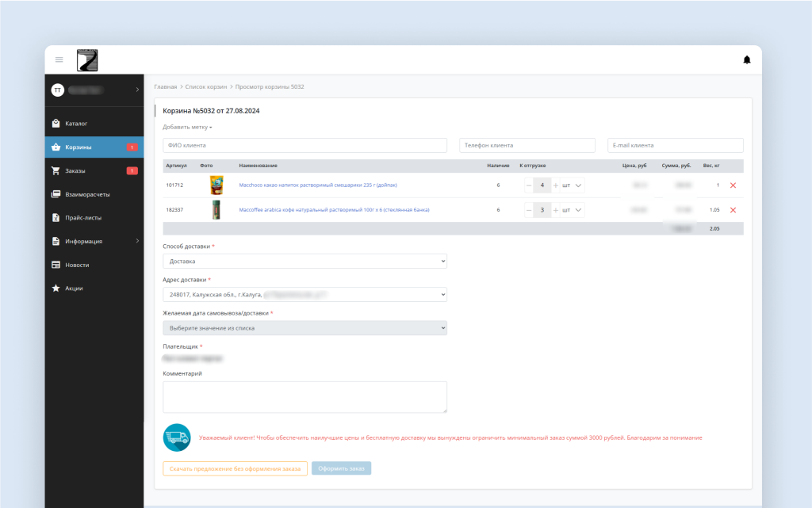
Task: Click the company logo in header
Action: 87,60
